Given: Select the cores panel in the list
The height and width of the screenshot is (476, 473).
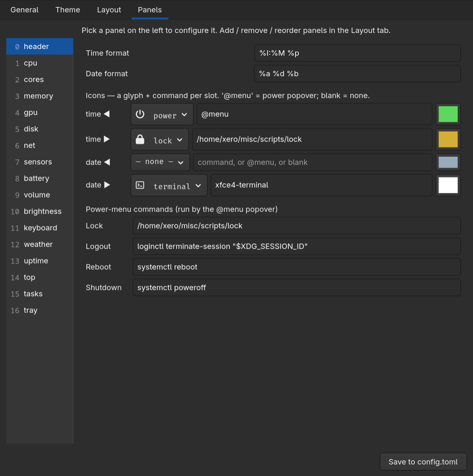Looking at the screenshot, I should click(x=40, y=80).
